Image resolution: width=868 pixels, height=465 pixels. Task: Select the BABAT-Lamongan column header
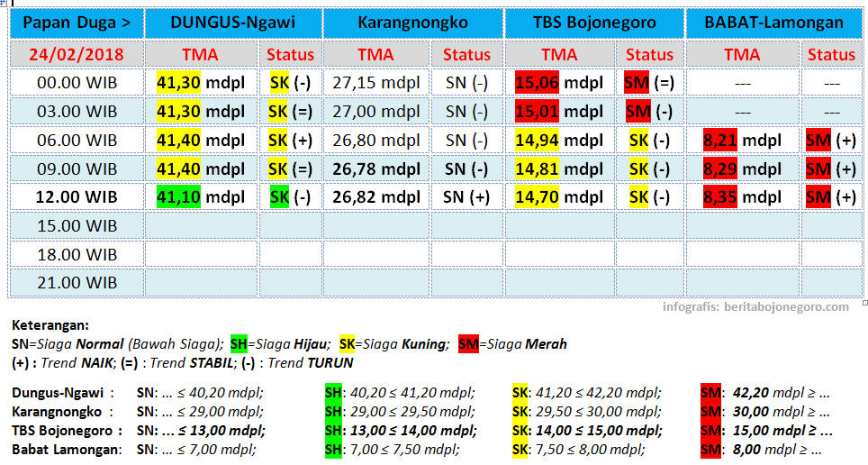pyautogui.click(x=774, y=23)
